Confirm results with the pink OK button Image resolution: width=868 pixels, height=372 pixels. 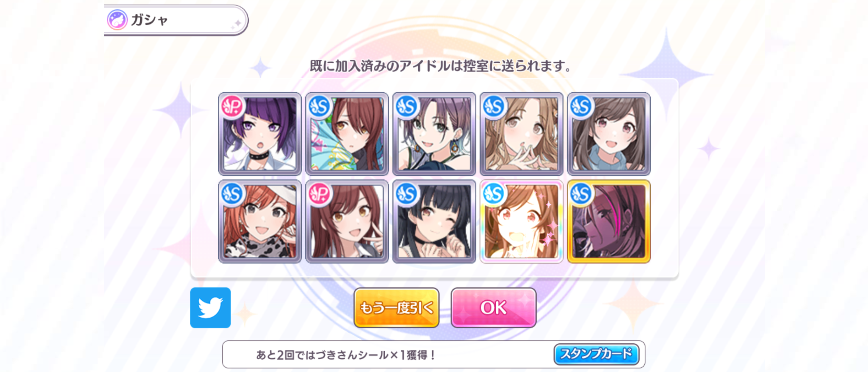[494, 308]
